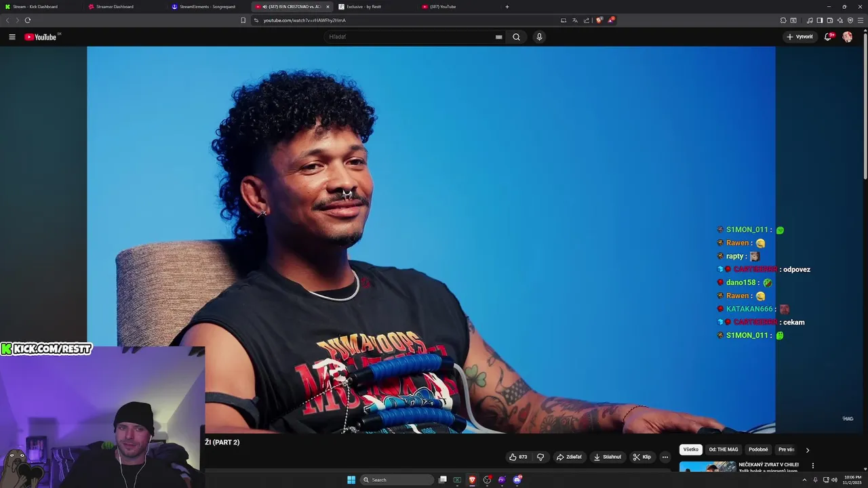Click the back navigation arrow
The width and height of the screenshot is (868, 488).
coord(7,20)
